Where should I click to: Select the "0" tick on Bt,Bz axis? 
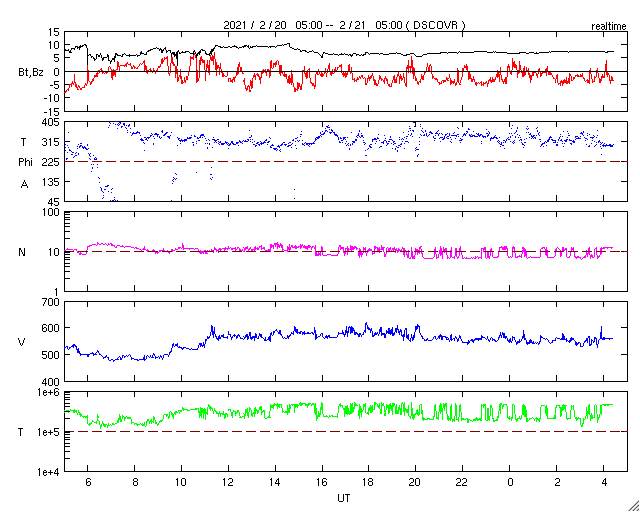tap(56, 71)
